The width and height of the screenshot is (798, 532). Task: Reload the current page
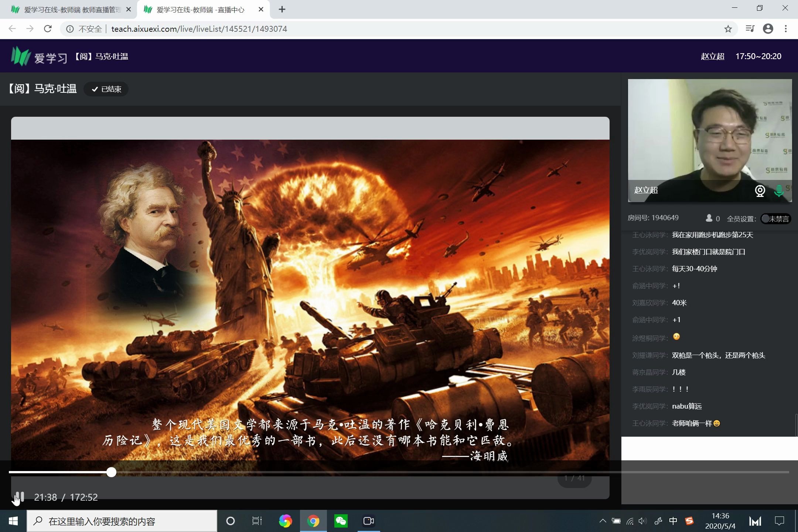point(48,29)
